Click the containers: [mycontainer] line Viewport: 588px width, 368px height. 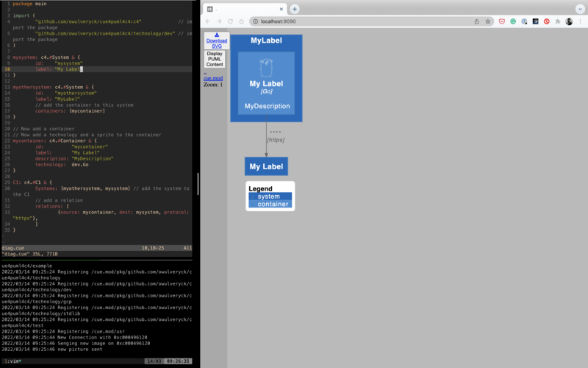[70, 111]
